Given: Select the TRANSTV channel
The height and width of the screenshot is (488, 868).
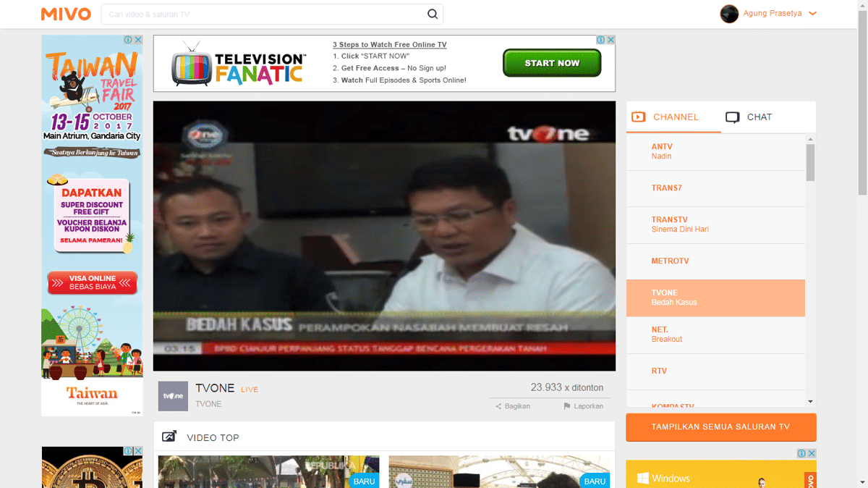Looking at the screenshot, I should pyautogui.click(x=715, y=225).
